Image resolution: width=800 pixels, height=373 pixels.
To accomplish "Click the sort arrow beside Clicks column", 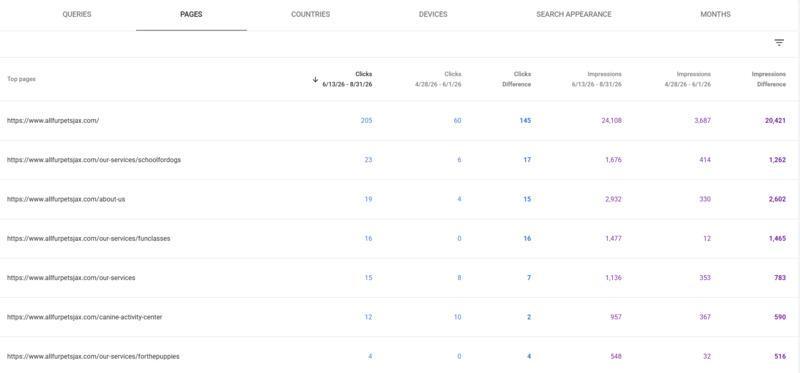I will [315, 80].
